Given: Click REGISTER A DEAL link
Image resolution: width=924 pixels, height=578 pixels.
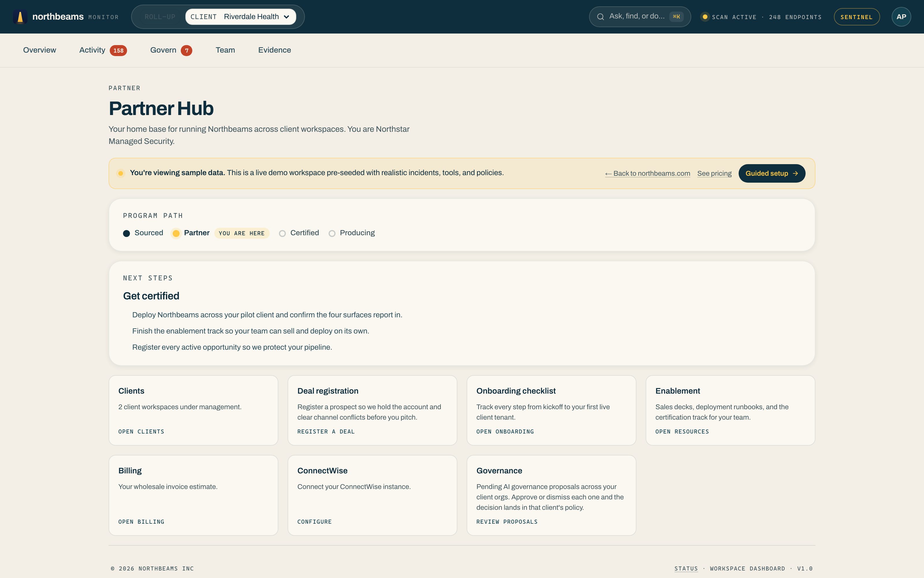Looking at the screenshot, I should coord(326,431).
